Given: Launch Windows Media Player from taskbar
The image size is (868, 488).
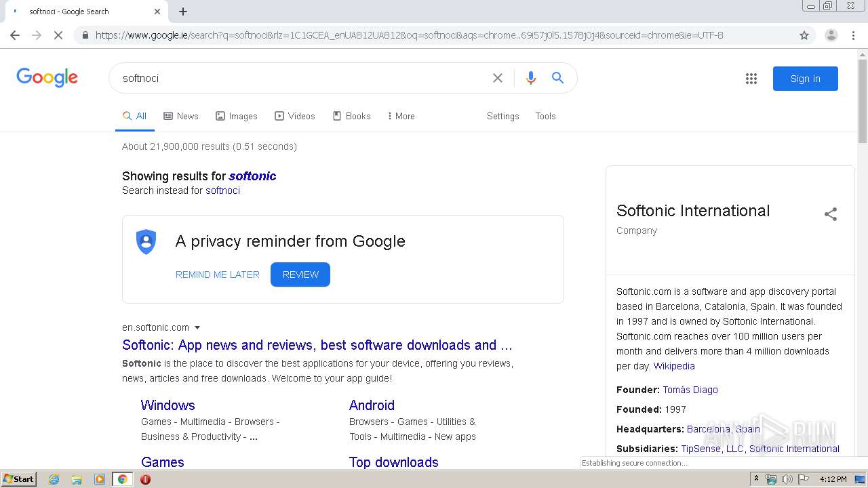Looking at the screenshot, I should (x=100, y=479).
